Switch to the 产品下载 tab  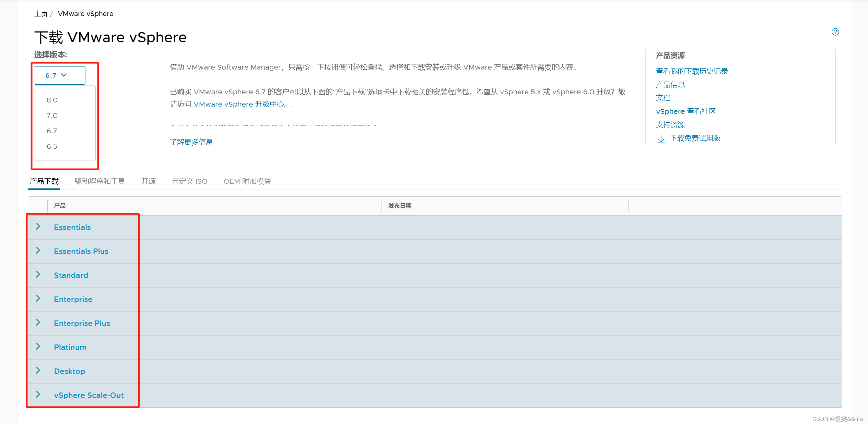tap(44, 181)
